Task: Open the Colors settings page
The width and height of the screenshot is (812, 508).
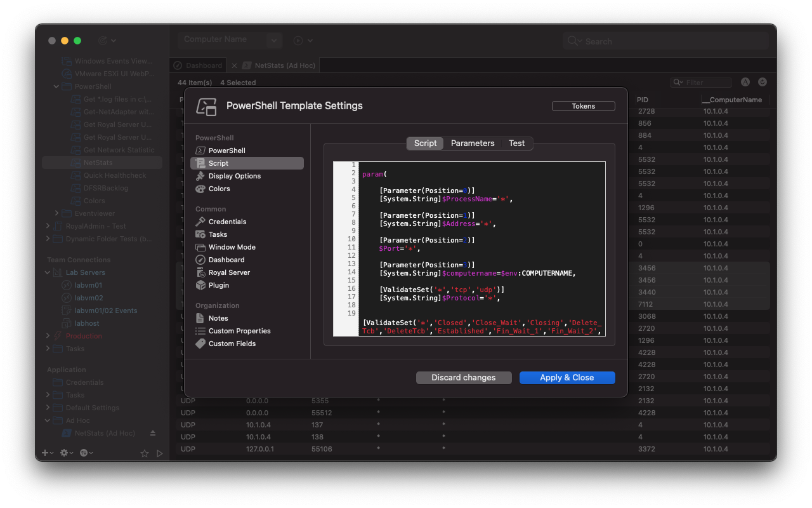Action: [x=219, y=189]
